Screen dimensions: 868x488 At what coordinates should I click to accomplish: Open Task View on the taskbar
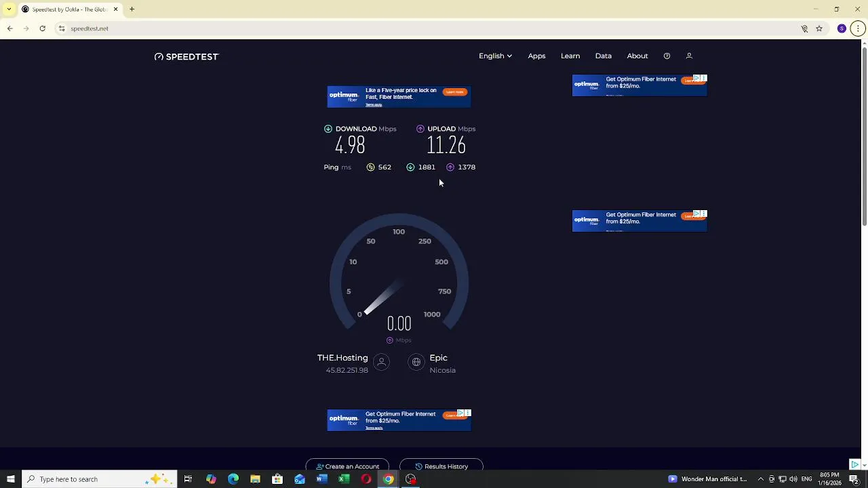[x=188, y=479]
